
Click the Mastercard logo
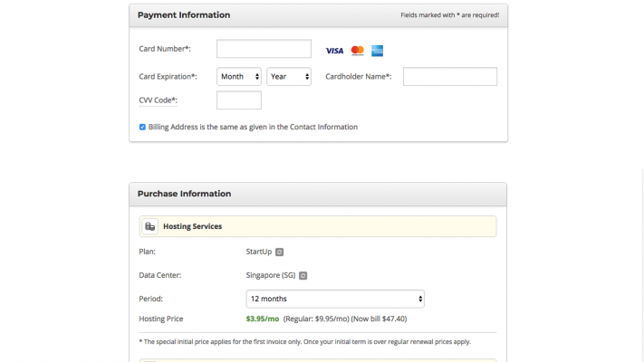[x=357, y=51]
